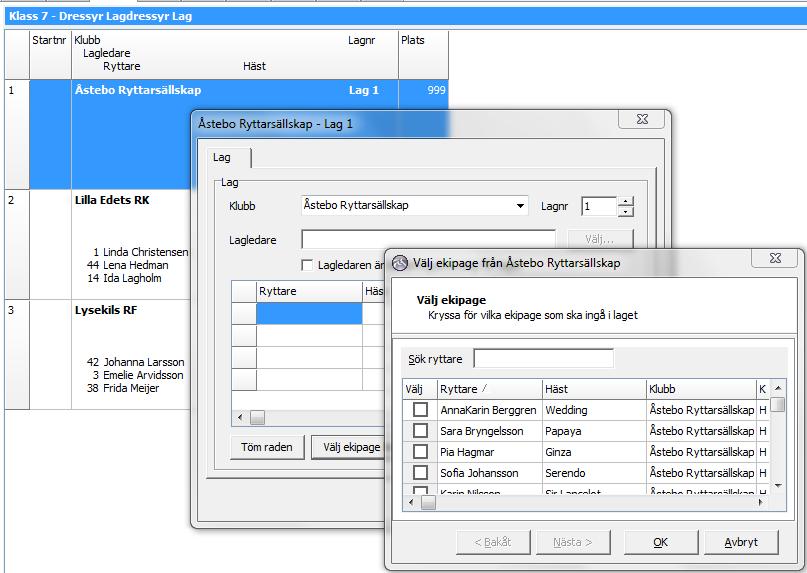The image size is (807, 573).
Task: Click the Välj... button beside Lagledare
Action: pos(600,240)
